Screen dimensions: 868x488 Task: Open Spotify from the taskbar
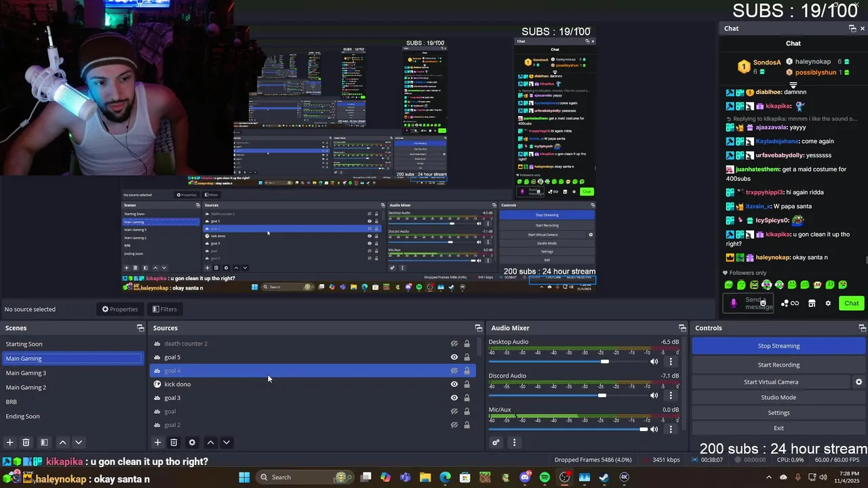pyautogui.click(x=545, y=477)
